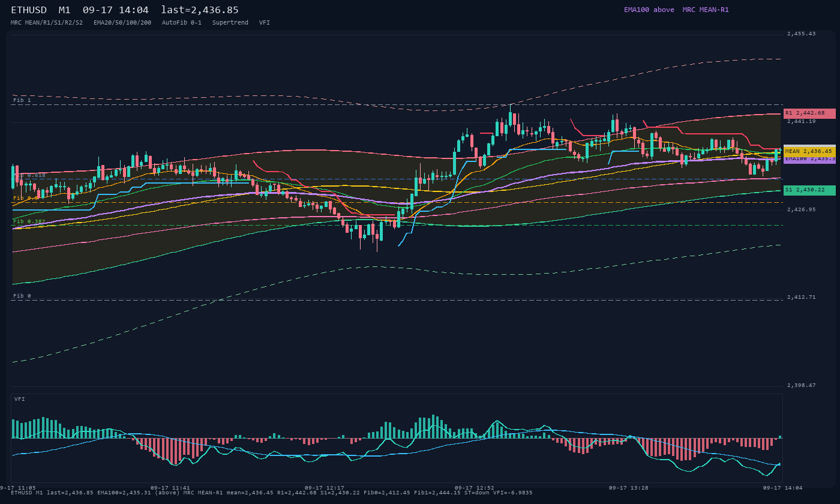Viewport: 840px width, 504px height.
Task: Select the "MRC MEAN-R1" status label
Action: click(x=706, y=10)
